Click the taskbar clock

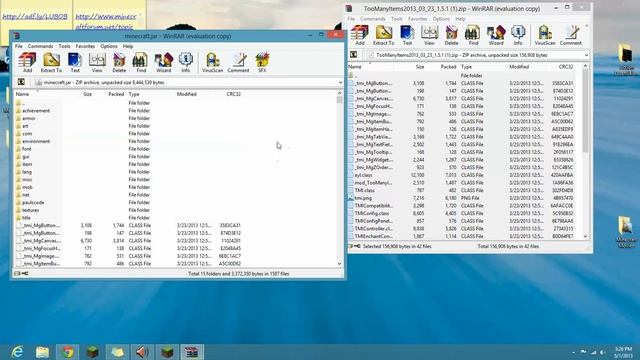[623, 352]
